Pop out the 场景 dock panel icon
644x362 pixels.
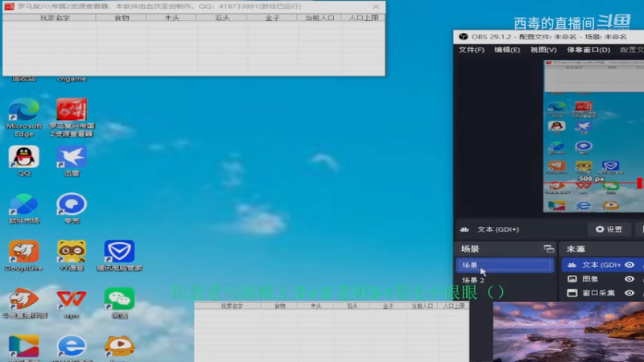549,249
